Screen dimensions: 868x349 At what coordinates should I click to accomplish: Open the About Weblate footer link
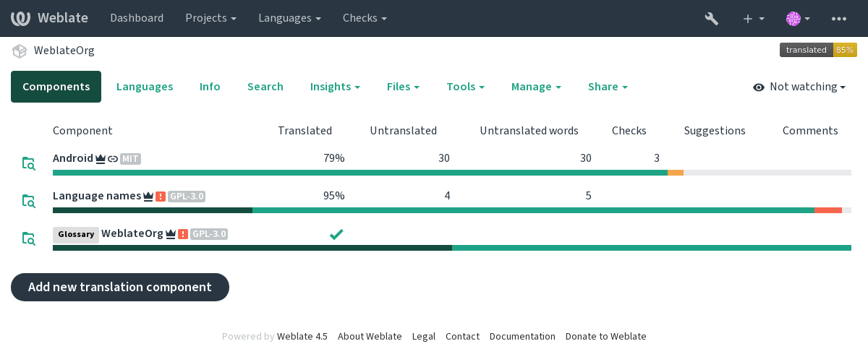pos(370,337)
